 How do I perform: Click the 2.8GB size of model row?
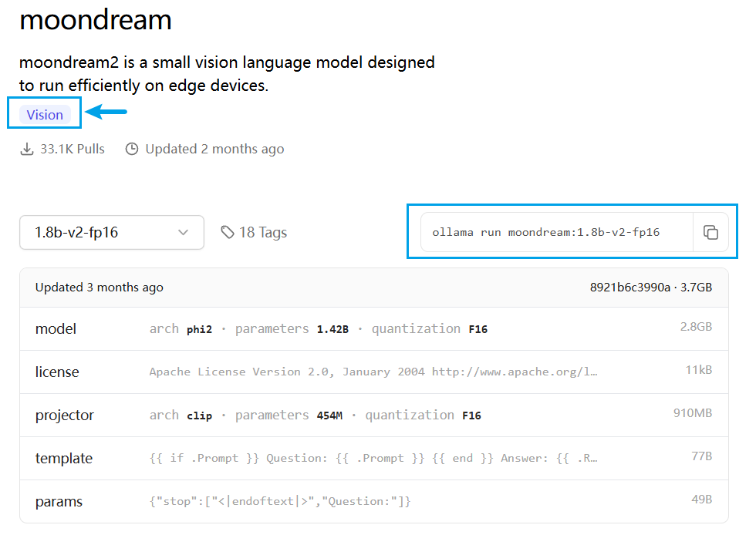click(x=696, y=327)
